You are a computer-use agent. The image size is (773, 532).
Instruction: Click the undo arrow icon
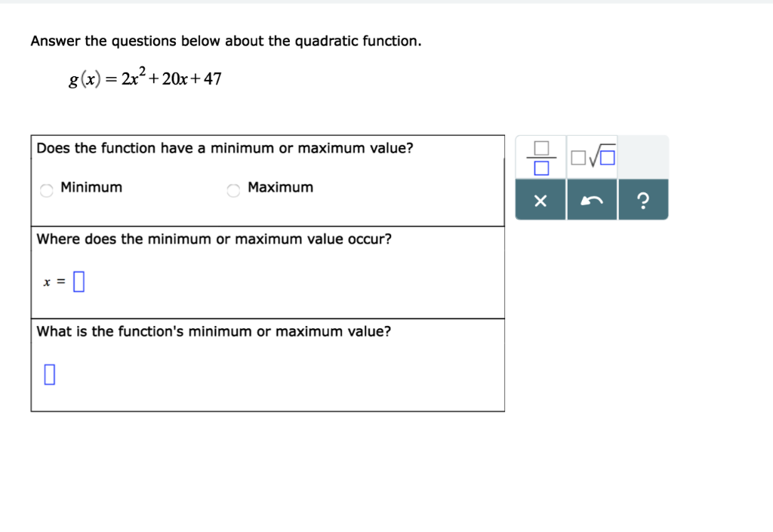[592, 200]
